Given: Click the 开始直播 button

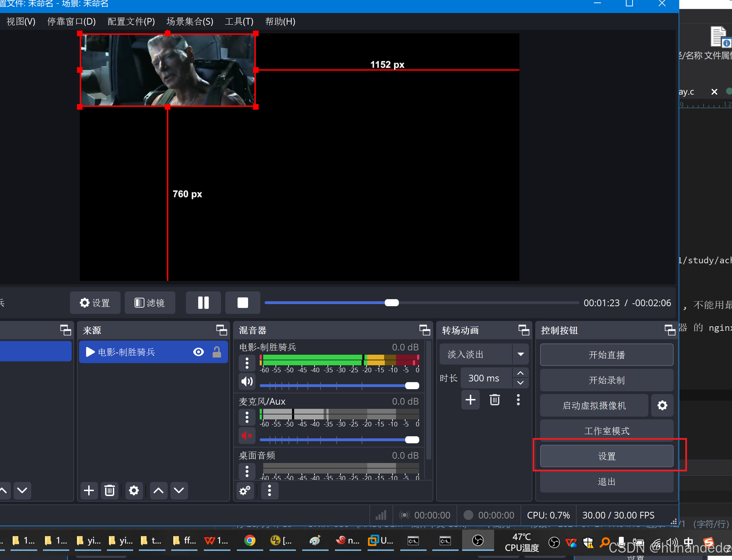Looking at the screenshot, I should point(607,355).
